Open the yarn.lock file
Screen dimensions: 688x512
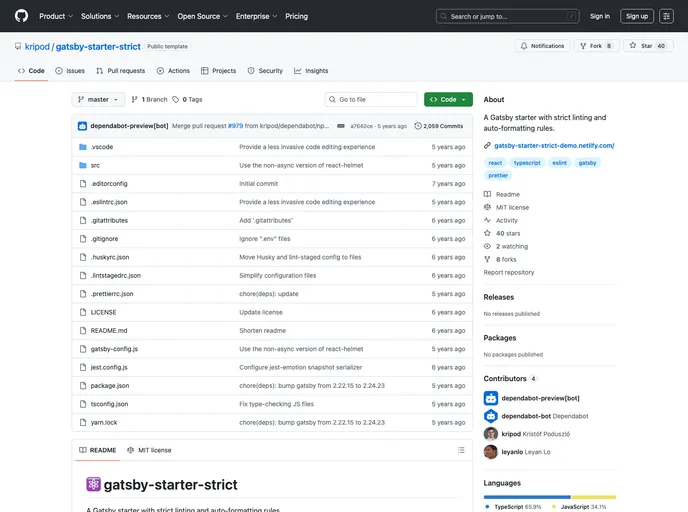click(x=104, y=422)
